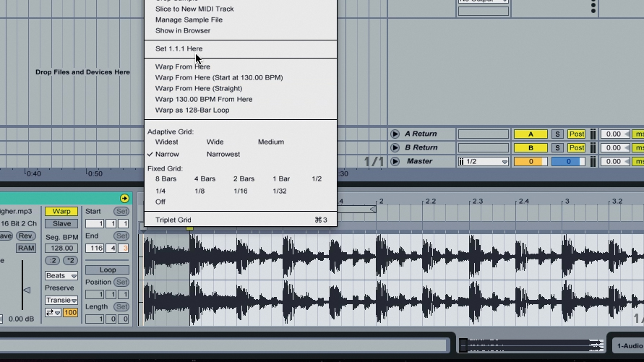Set adaptive grid to Wide

point(215,142)
